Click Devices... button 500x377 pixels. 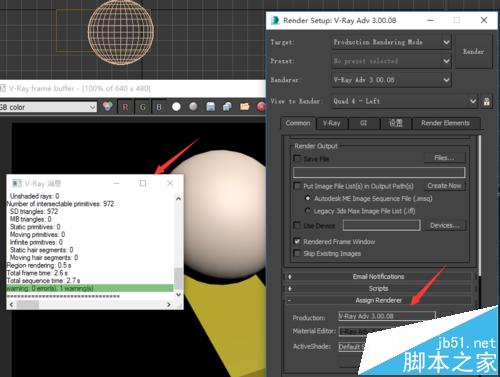pyautogui.click(x=444, y=226)
